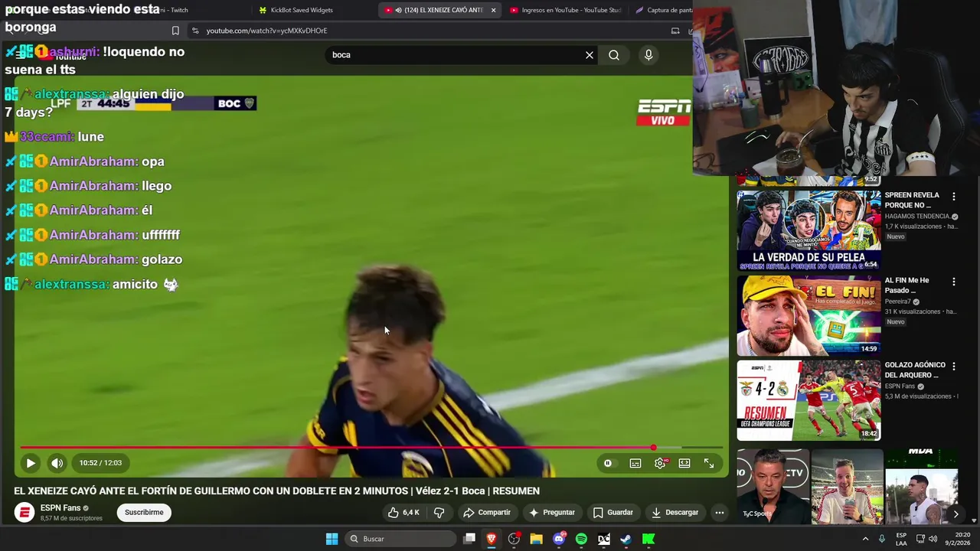Click the 'GOLAZO AGÓNICO DEL ARQUERO' title text

(915, 370)
